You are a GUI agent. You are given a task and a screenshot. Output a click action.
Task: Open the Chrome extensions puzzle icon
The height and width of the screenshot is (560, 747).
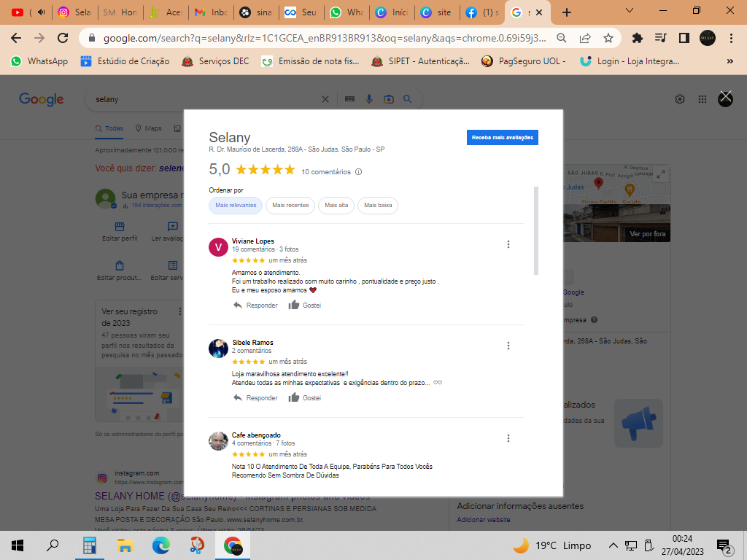point(637,38)
